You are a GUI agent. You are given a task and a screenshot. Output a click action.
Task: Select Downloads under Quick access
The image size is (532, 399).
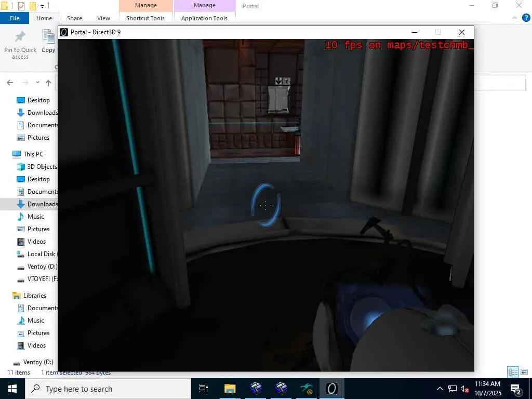(37, 113)
